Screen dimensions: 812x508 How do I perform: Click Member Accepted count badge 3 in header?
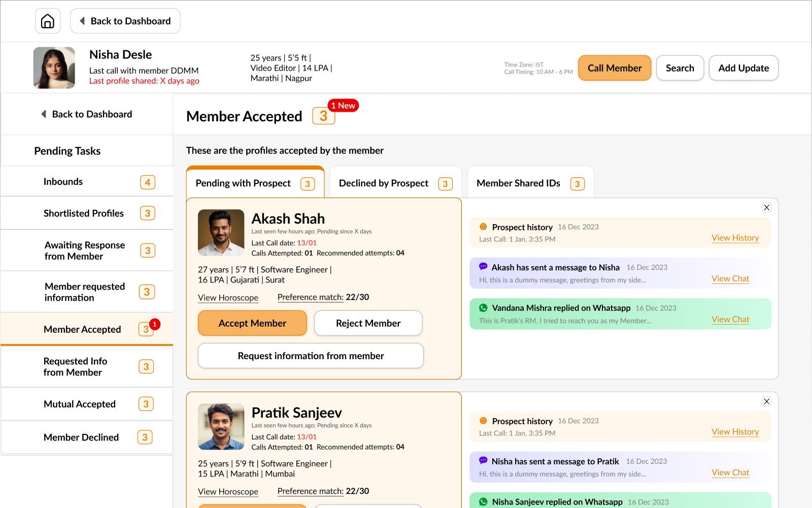323,116
